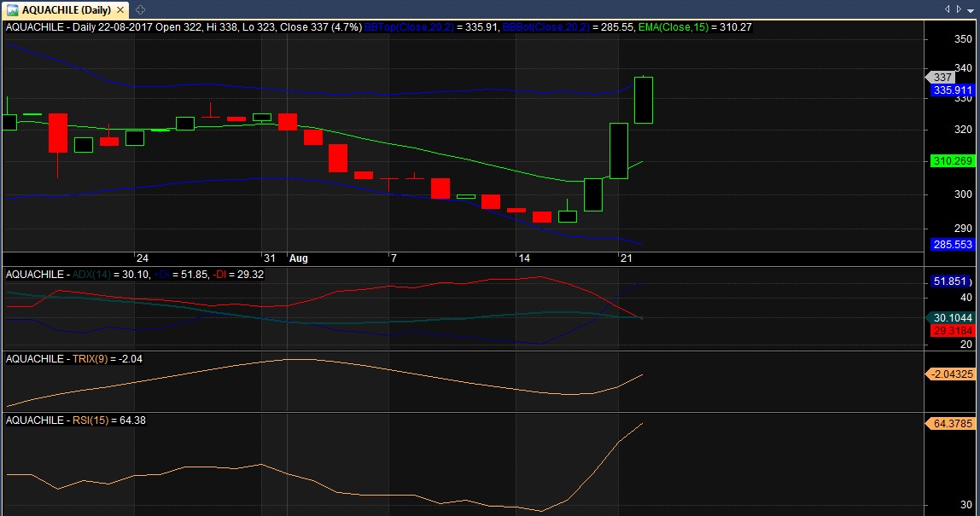Click the 30.1044 ADX value label
Screen dimensions: 980x516
pyautogui.click(x=952, y=318)
